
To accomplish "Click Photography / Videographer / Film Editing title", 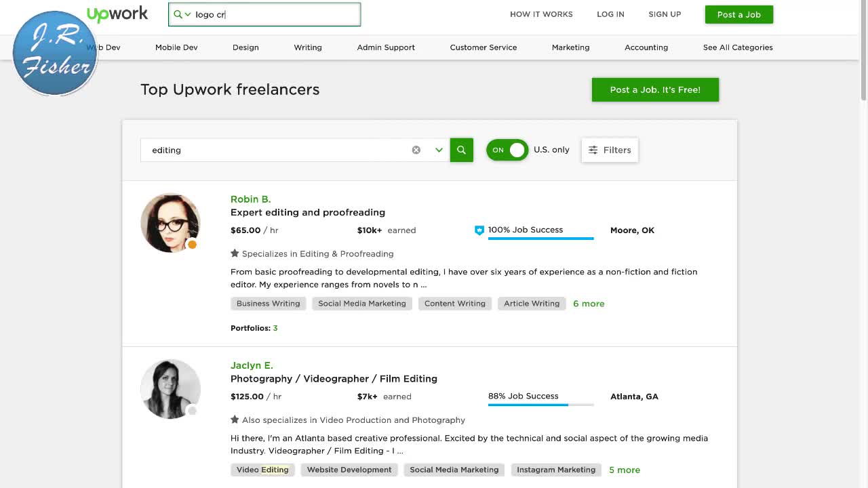I will [334, 379].
